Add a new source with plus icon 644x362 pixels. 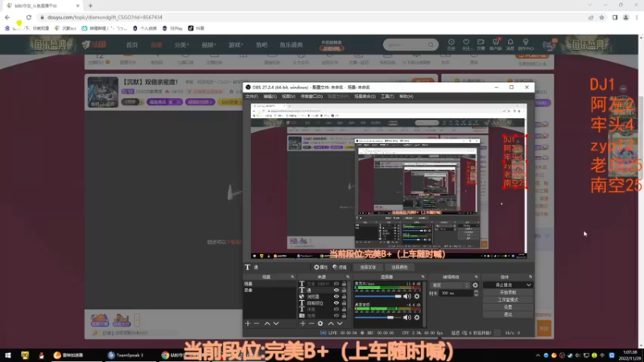tap(303, 323)
